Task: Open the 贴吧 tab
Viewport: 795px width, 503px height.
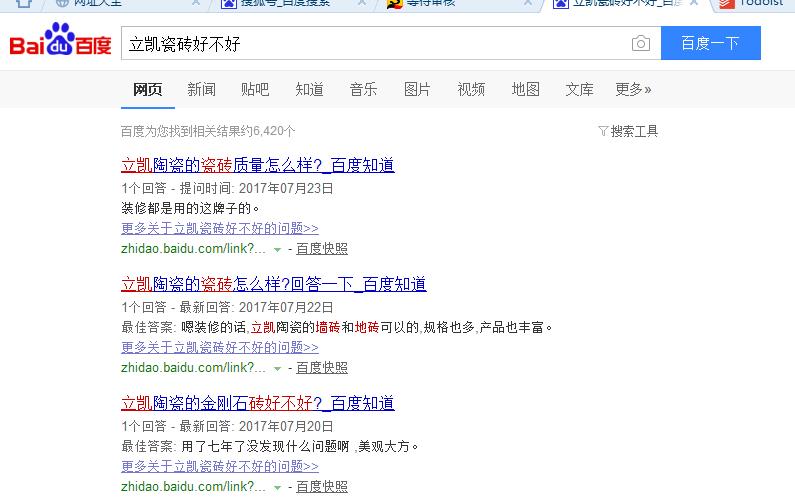Action: click(255, 89)
